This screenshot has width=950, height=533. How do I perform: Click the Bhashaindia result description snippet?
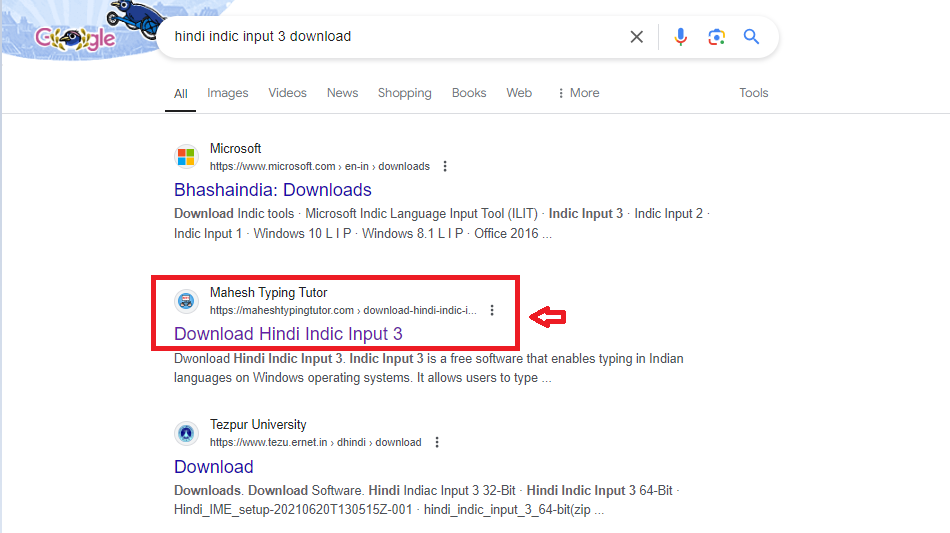point(442,223)
